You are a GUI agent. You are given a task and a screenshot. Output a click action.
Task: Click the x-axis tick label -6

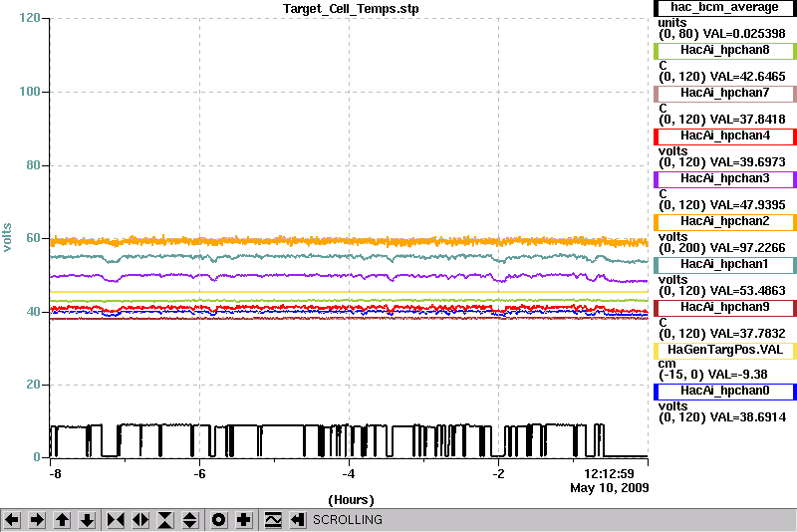click(199, 474)
